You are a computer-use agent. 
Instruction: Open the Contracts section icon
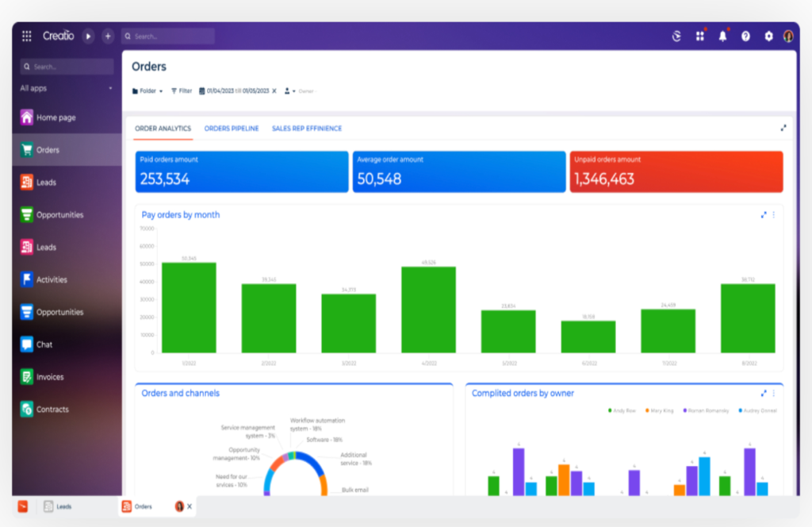26,409
